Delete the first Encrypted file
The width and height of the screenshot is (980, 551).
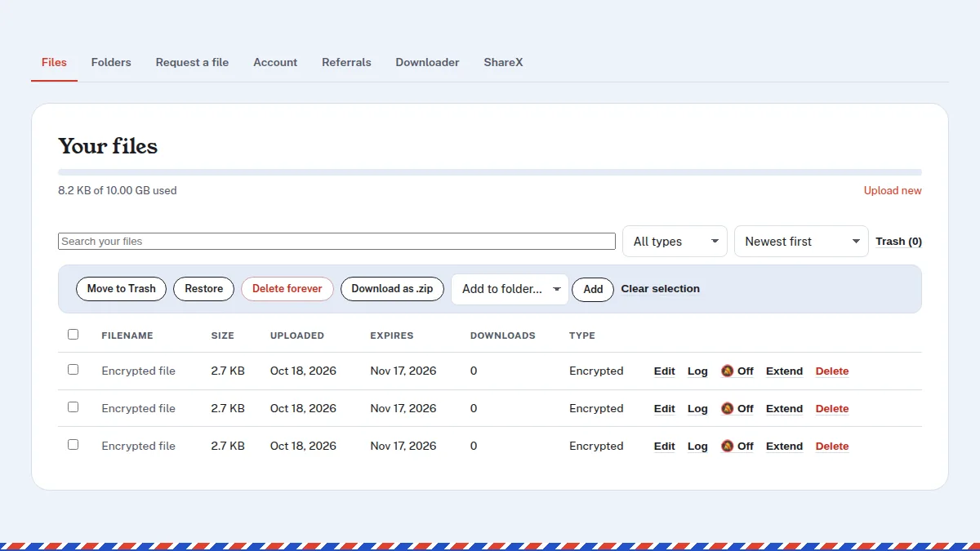coord(832,371)
